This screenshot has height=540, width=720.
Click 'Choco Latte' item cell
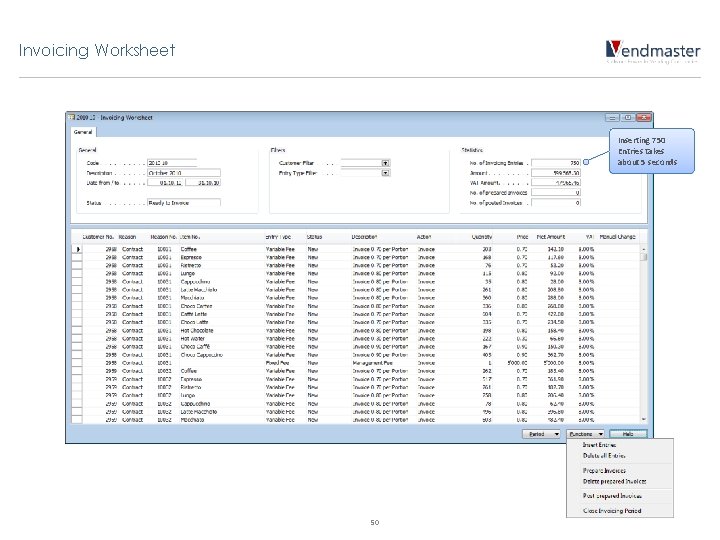click(x=194, y=322)
